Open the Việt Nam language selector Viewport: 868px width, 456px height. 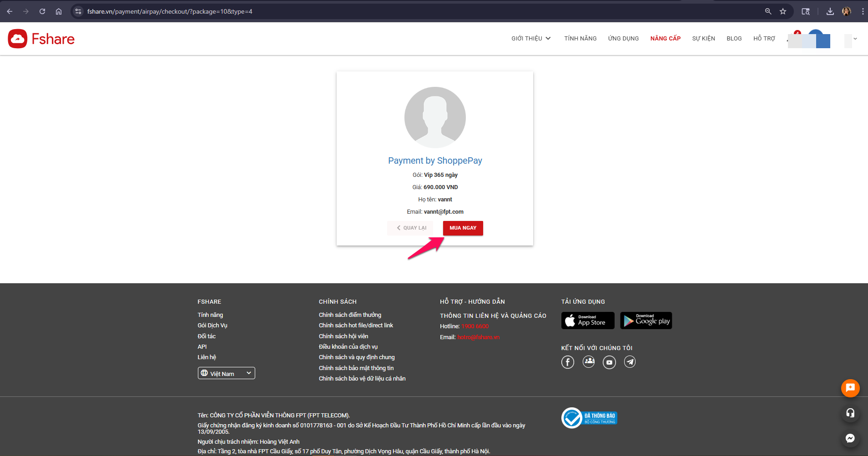[226, 373]
